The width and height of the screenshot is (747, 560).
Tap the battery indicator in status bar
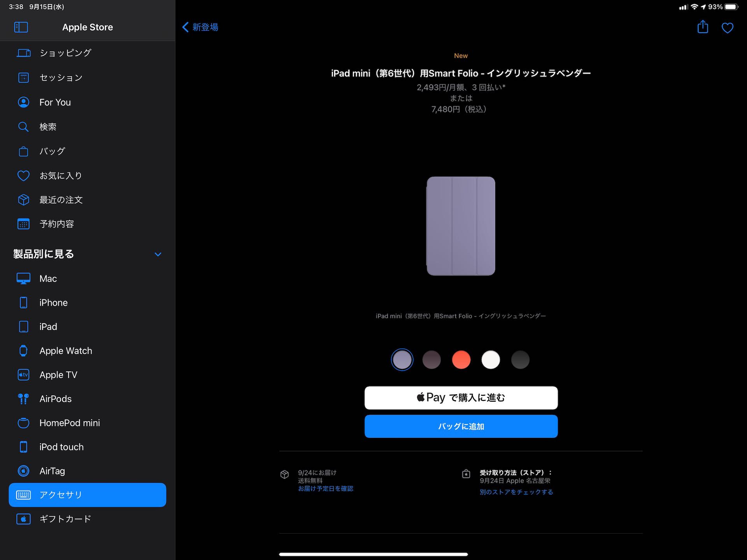[x=731, y=7]
